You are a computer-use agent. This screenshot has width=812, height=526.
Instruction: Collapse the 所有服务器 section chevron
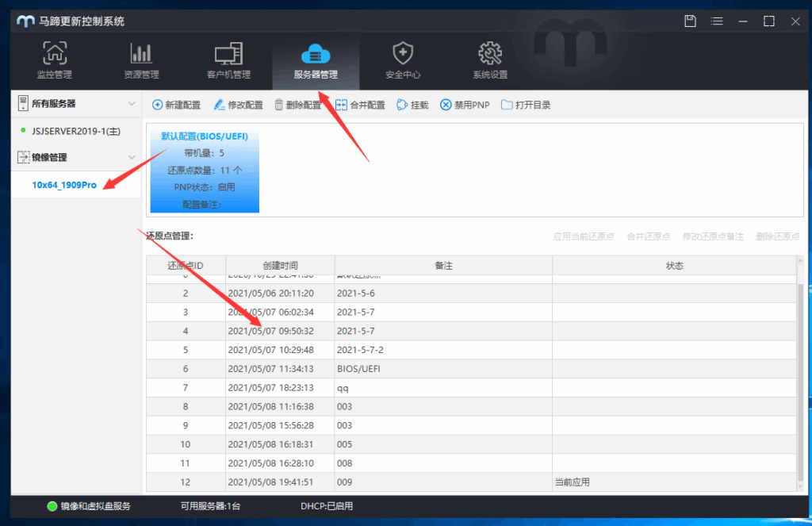(132, 104)
